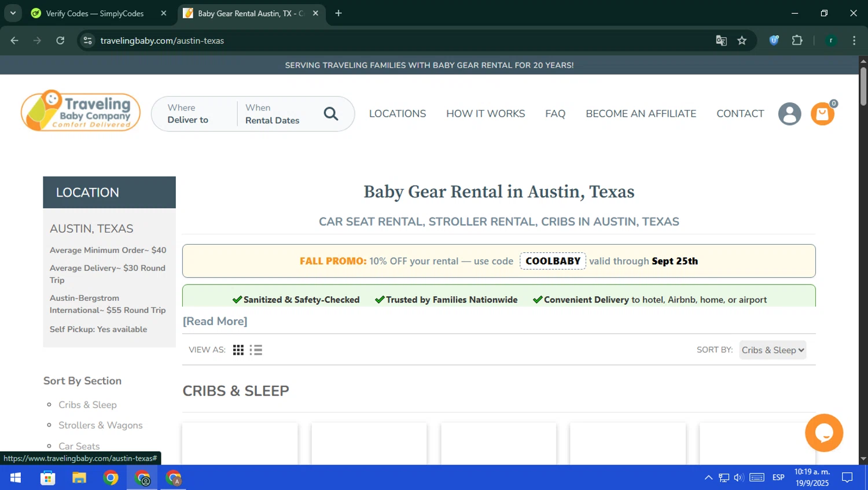Click the magnifying glass search icon

[331, 114]
